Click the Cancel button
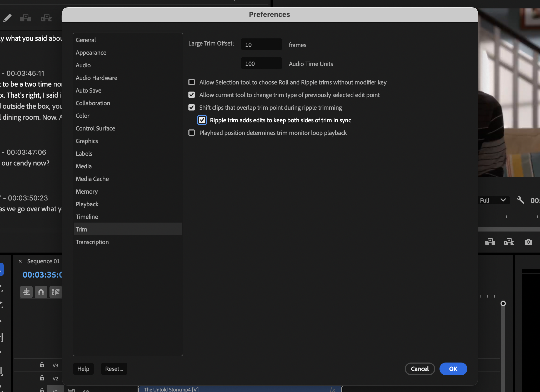Image resolution: width=540 pixels, height=392 pixels. point(419,369)
